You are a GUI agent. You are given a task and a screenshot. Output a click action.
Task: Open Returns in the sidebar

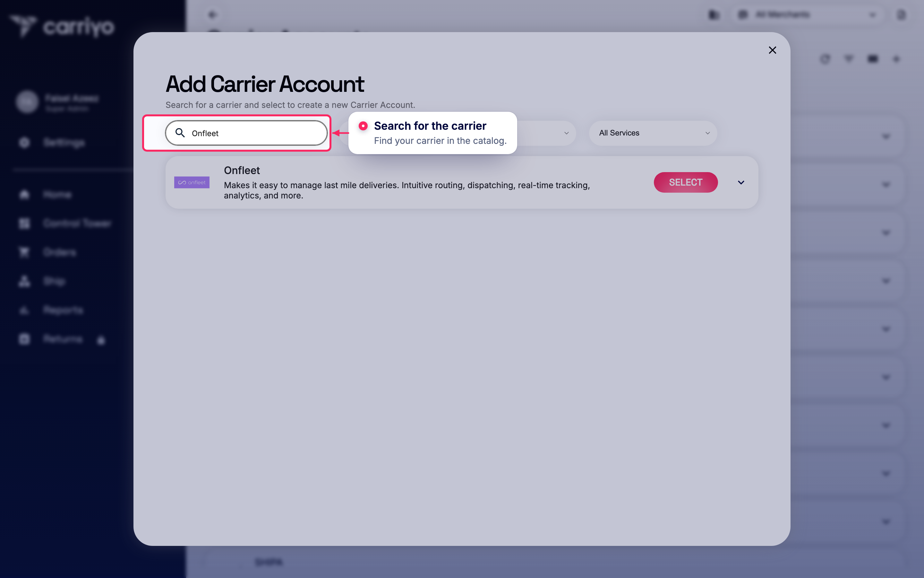tap(63, 339)
